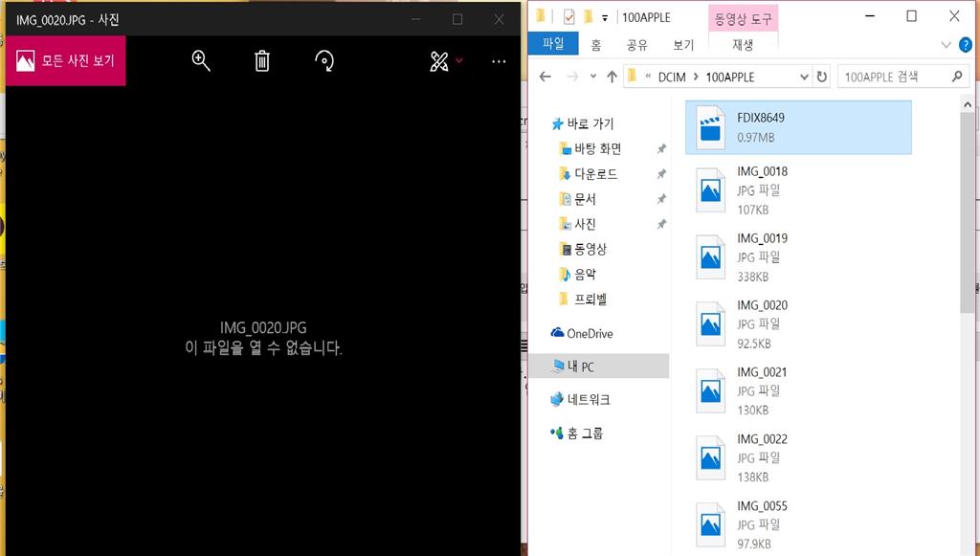Switch to the 보기 ribbon tab
The image size is (980, 556).
tap(683, 44)
